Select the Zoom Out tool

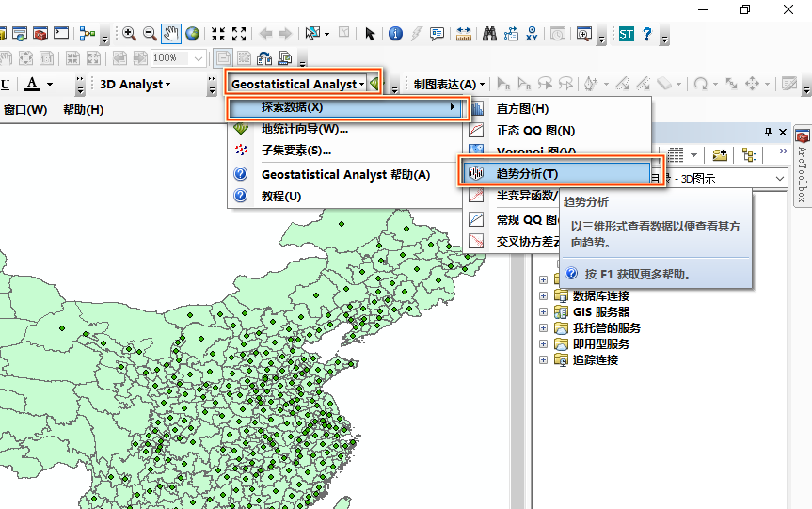[151, 34]
